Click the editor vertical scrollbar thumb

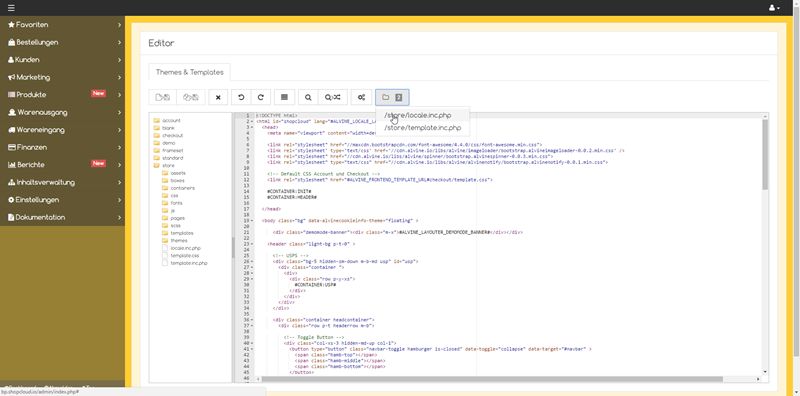(765, 155)
